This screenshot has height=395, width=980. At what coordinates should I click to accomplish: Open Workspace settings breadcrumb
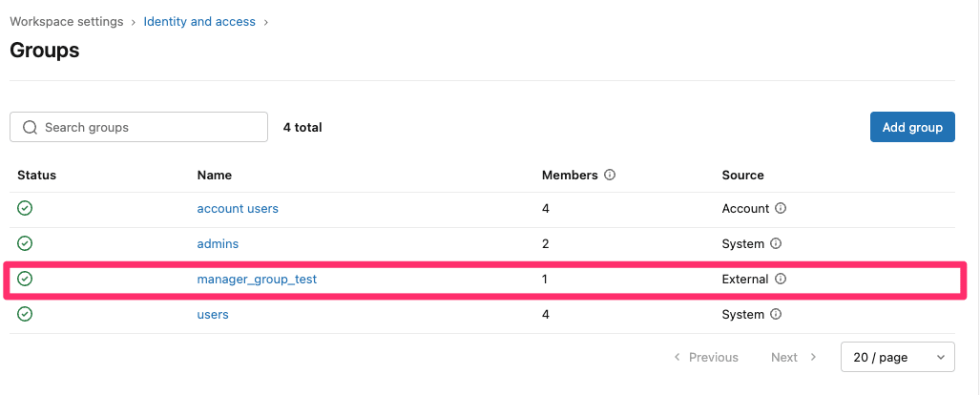[66, 21]
